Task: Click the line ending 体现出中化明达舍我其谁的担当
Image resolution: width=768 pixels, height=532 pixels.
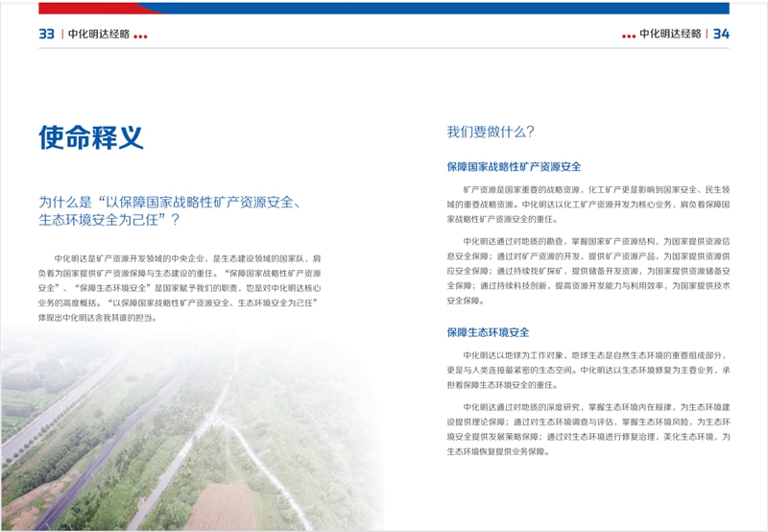Action: click(99, 318)
